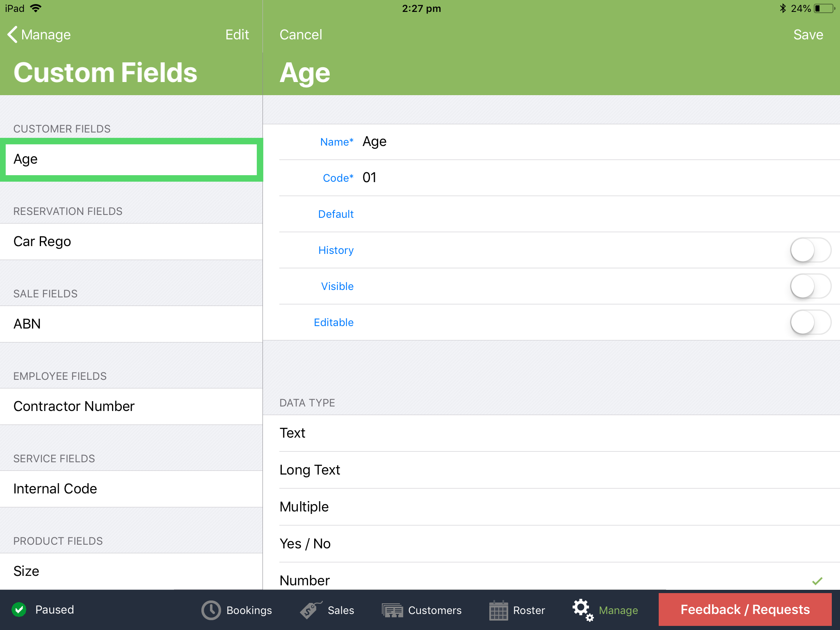Tap the Paused status label

coord(55,609)
